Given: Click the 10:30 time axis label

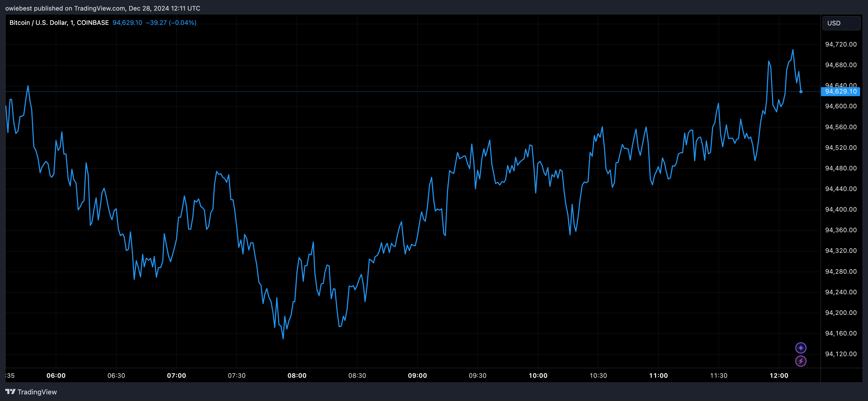Looking at the screenshot, I should pyautogui.click(x=598, y=375).
